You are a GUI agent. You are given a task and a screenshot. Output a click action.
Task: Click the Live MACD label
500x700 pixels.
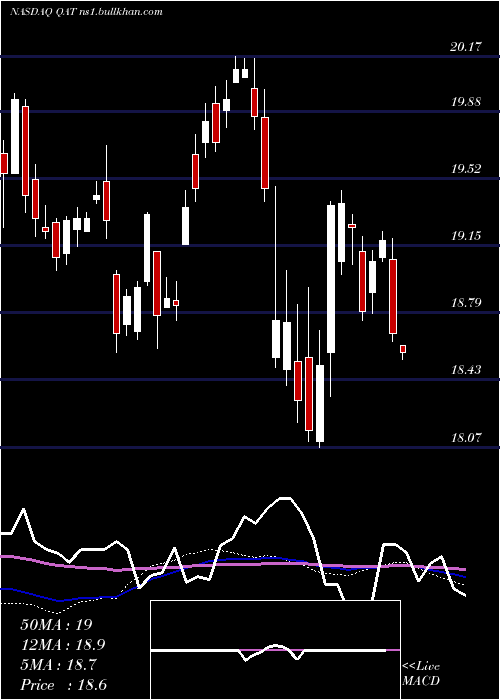tap(421, 673)
